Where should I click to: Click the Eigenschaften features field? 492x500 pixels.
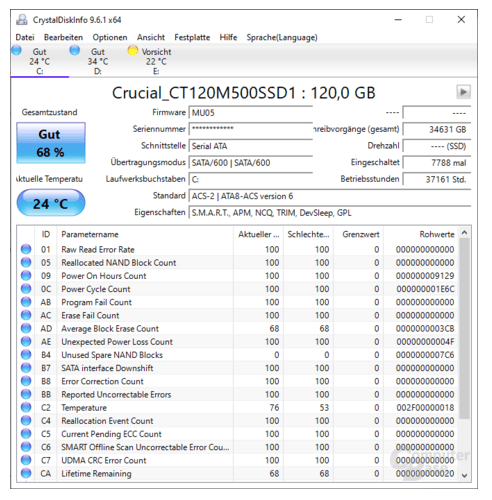pyautogui.click(x=330, y=213)
